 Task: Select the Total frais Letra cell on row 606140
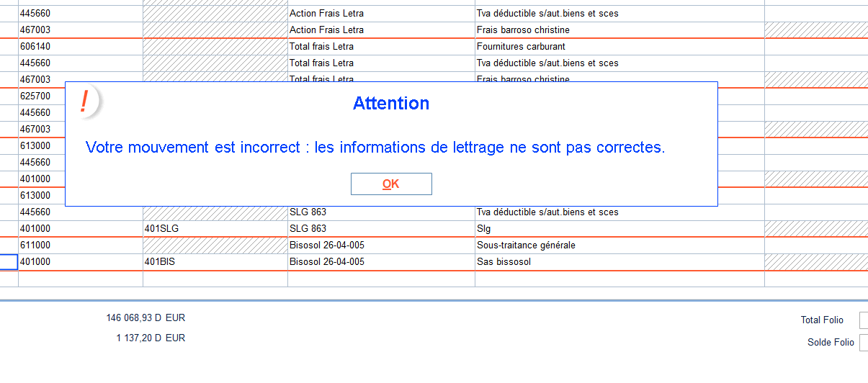coord(381,47)
